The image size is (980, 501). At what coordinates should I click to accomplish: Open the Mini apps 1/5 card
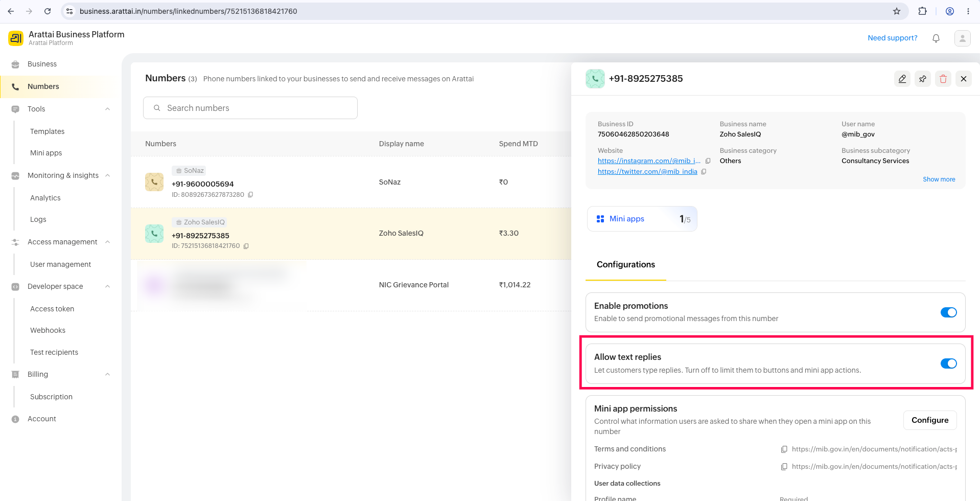point(642,219)
